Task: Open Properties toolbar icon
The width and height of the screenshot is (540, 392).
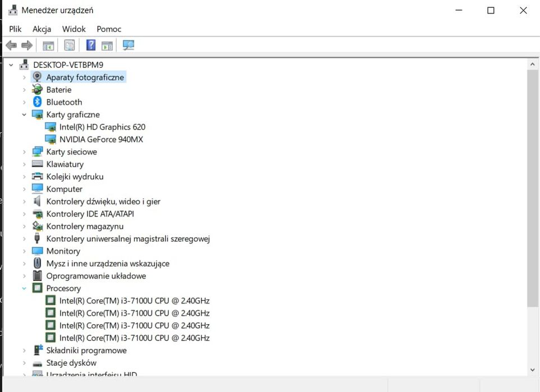Action: point(69,45)
